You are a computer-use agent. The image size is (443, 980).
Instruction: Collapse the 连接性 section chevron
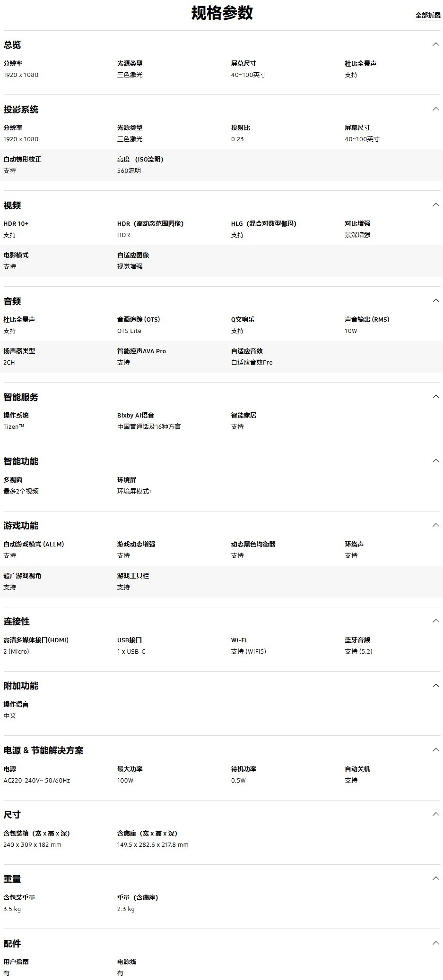tap(435, 621)
